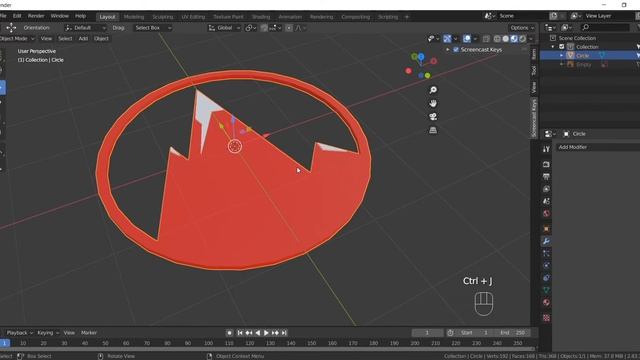Toggle snapping magnet button
Screen dimensions: 640x360
[264, 28]
